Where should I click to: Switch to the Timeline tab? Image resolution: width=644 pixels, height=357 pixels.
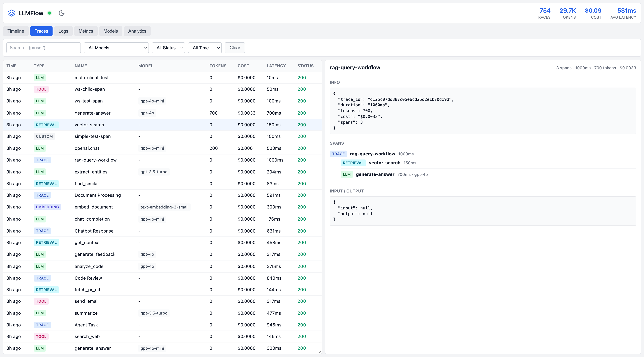15,31
